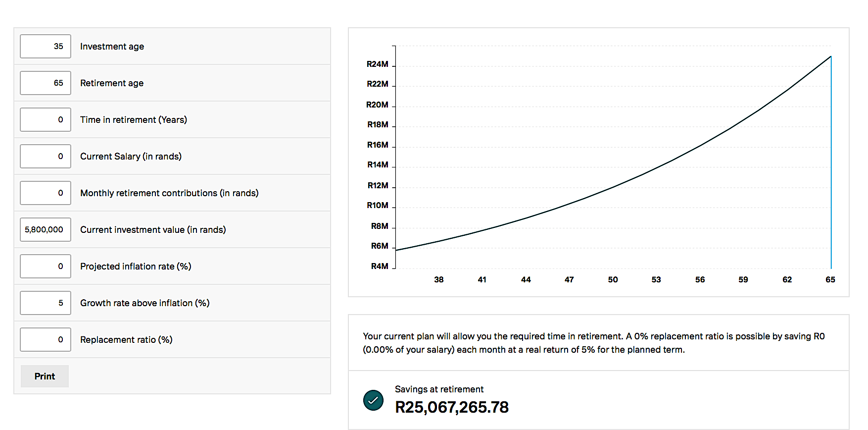
Task: Edit the Replacement ratio input
Action: pyautogui.click(x=46, y=340)
